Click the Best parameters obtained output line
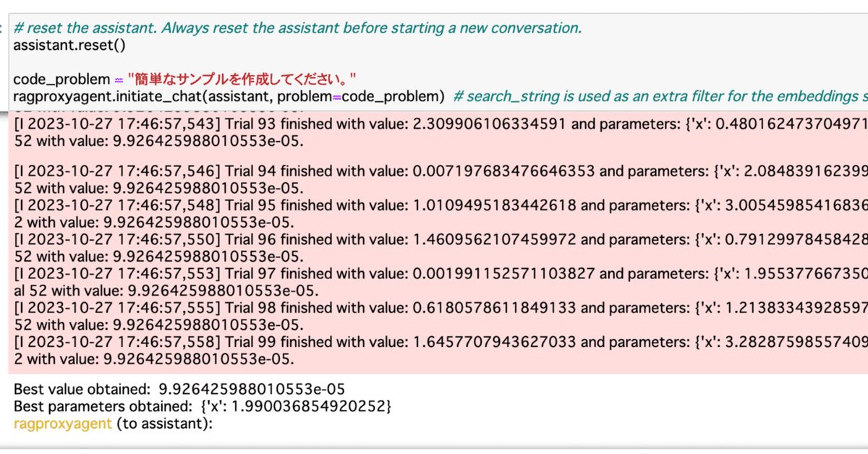Viewport: 868px width, 454px height. tap(203, 407)
